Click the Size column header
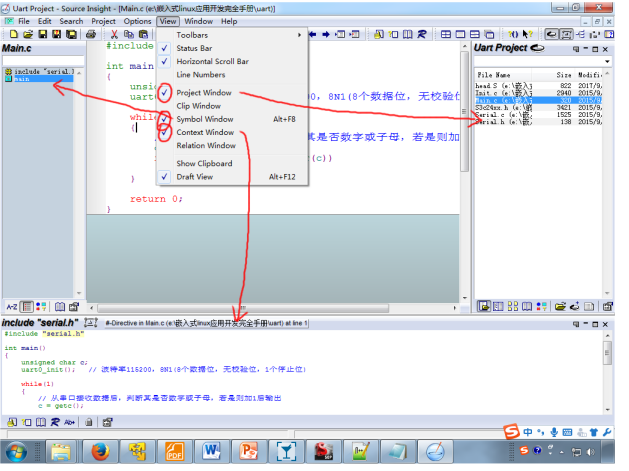Viewport: 629px width, 471px height. 554,75
